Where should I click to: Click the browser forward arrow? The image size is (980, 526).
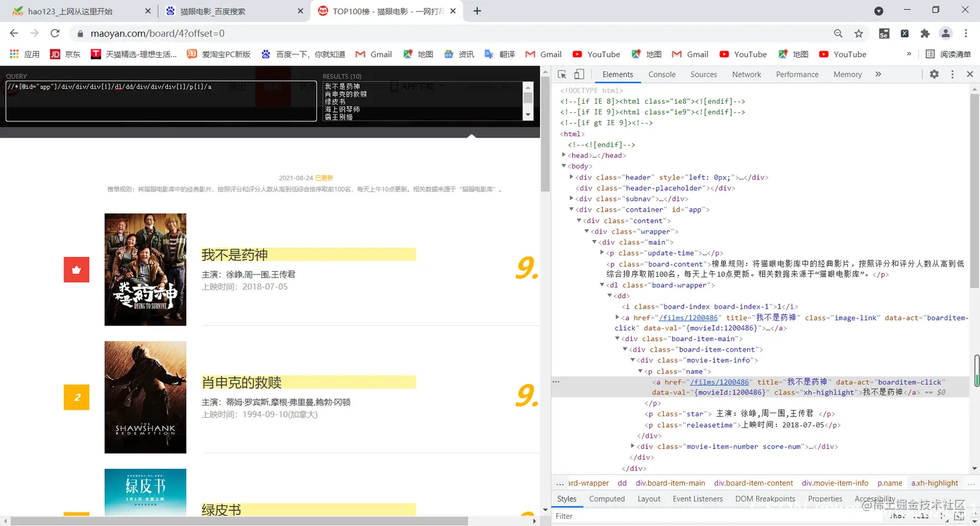pyautogui.click(x=34, y=33)
